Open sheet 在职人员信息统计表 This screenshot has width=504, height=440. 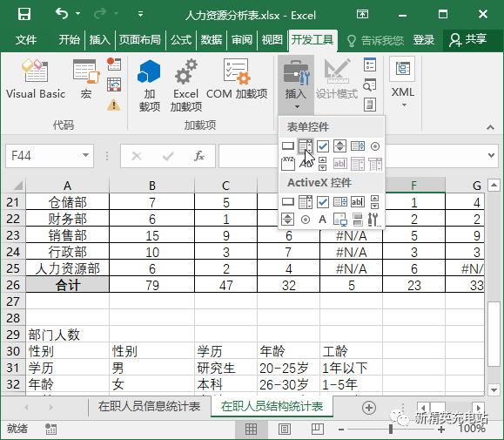coord(149,407)
